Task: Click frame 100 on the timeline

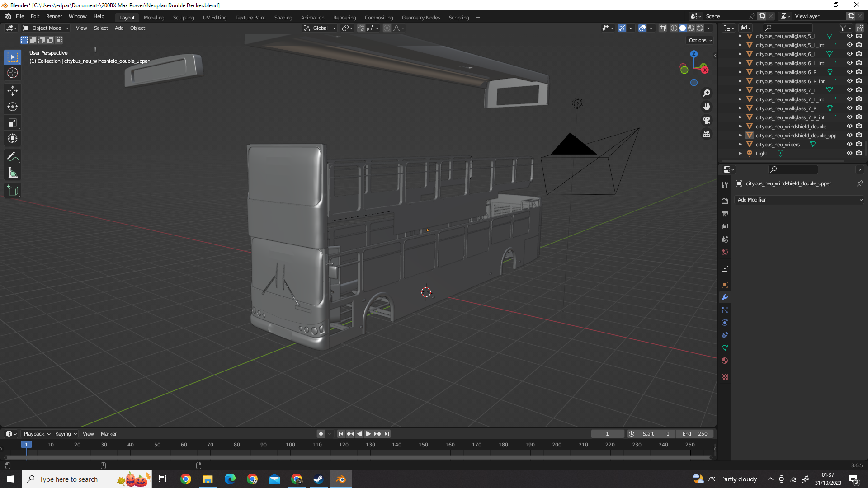Action: pos(290,445)
